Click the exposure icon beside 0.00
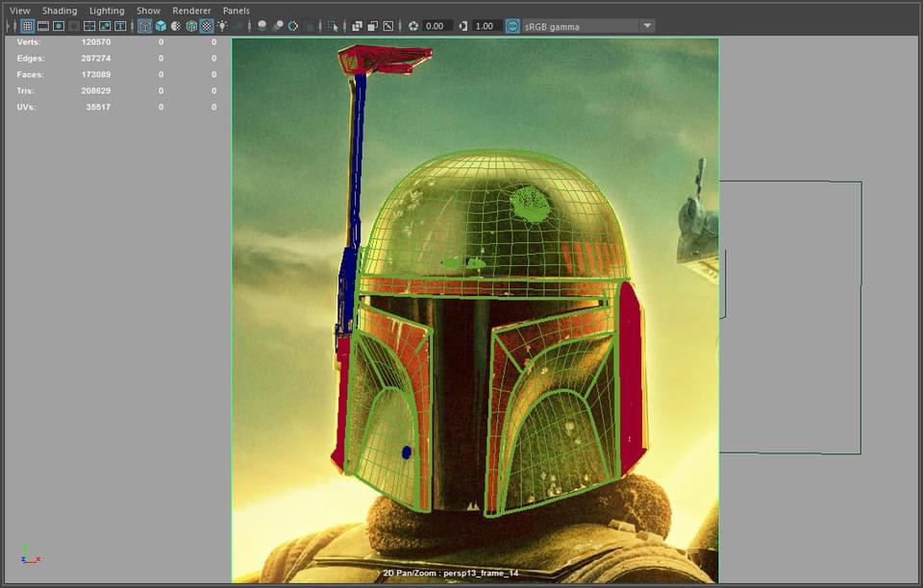This screenshot has width=923, height=588. [413, 26]
